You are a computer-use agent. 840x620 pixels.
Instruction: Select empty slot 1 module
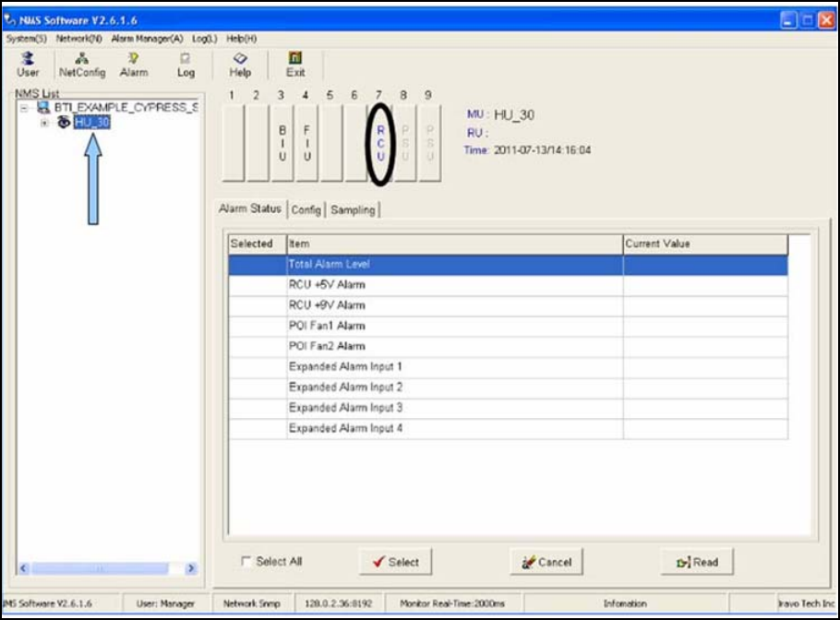click(233, 142)
